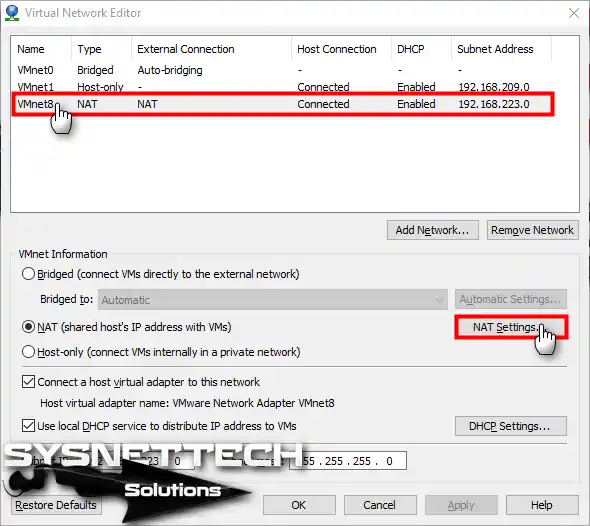Select the Host-only radio button
Image resolution: width=590 pixels, height=526 pixels.
tap(29, 352)
